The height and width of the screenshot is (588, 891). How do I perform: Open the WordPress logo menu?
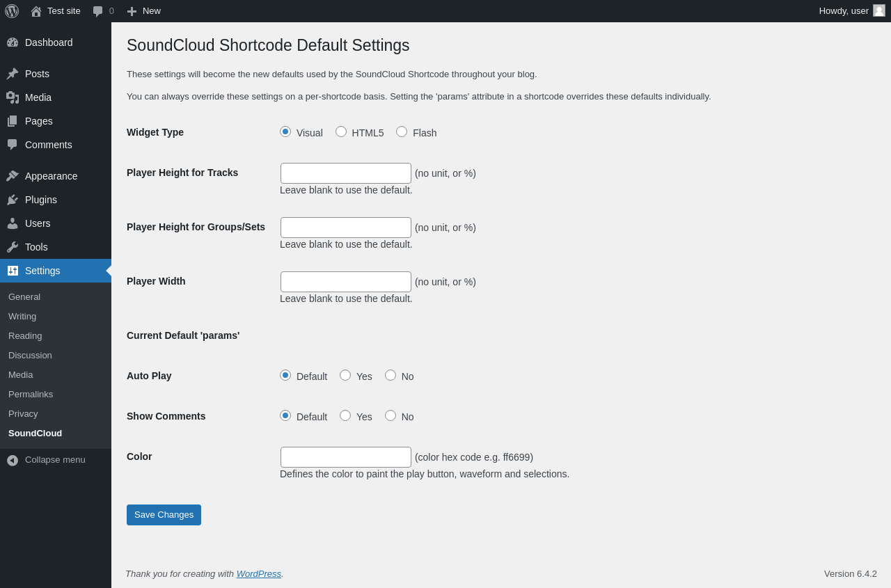12,11
